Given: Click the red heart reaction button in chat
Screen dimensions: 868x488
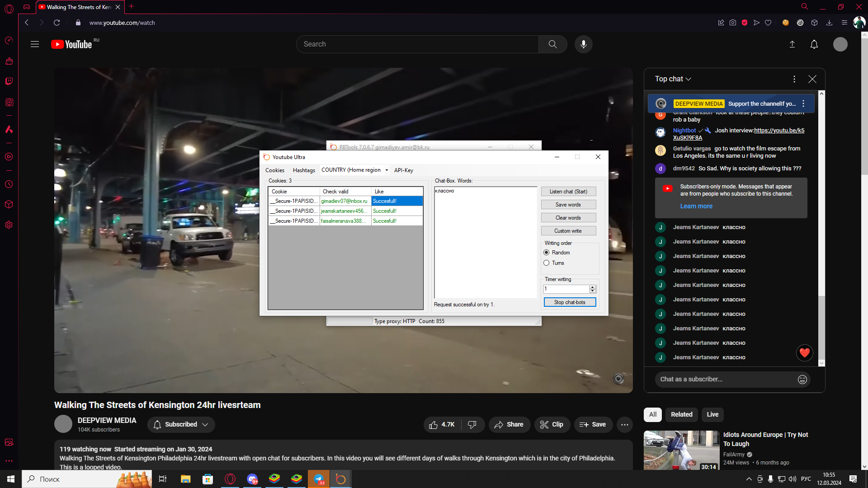Looking at the screenshot, I should (x=804, y=353).
